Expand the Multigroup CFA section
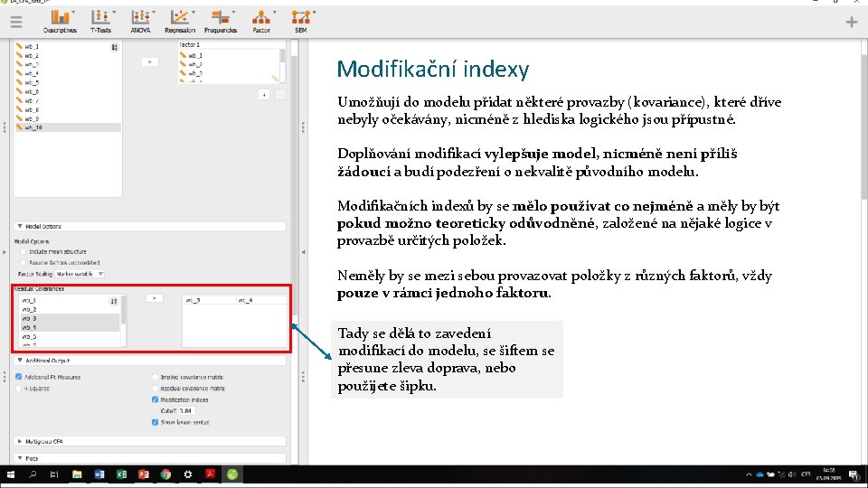868x488 pixels. click(x=149, y=442)
